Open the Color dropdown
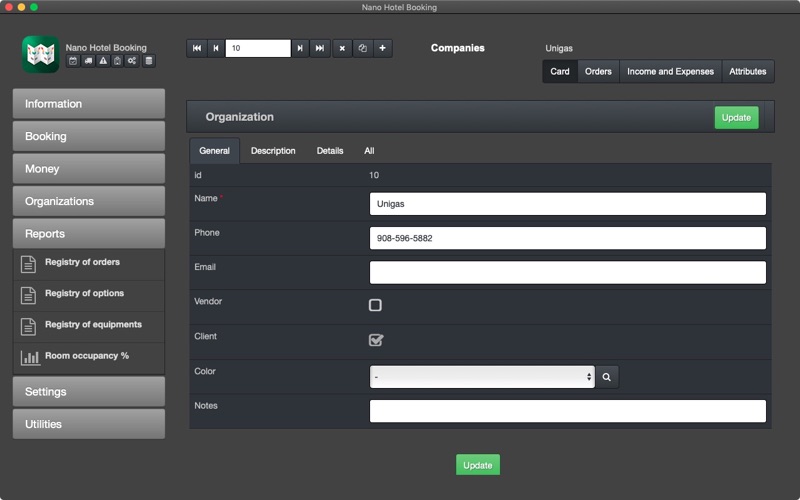Image resolution: width=800 pixels, height=500 pixels. click(x=482, y=377)
